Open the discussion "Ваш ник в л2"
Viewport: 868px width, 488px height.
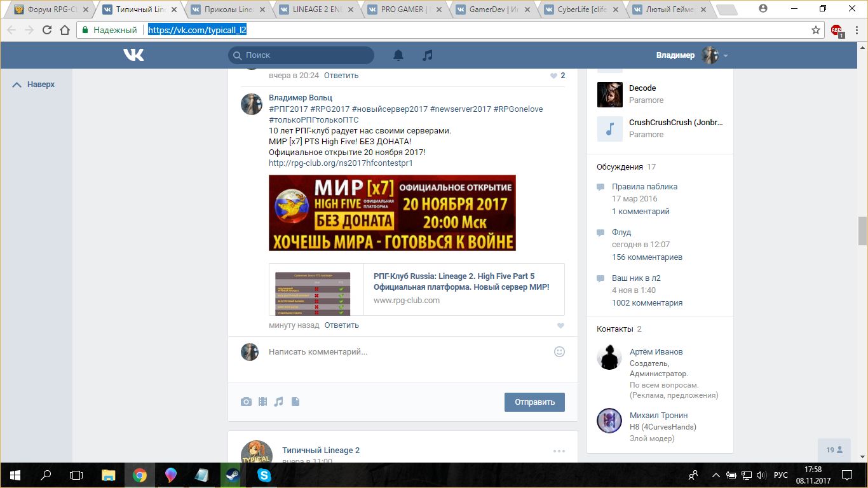(x=636, y=278)
